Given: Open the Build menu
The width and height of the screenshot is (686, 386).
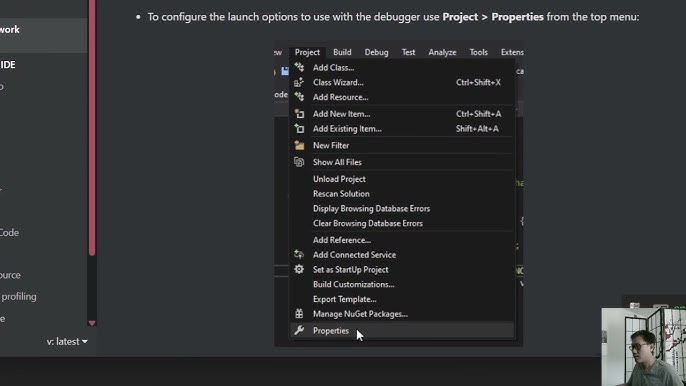Looking at the screenshot, I should 342,52.
